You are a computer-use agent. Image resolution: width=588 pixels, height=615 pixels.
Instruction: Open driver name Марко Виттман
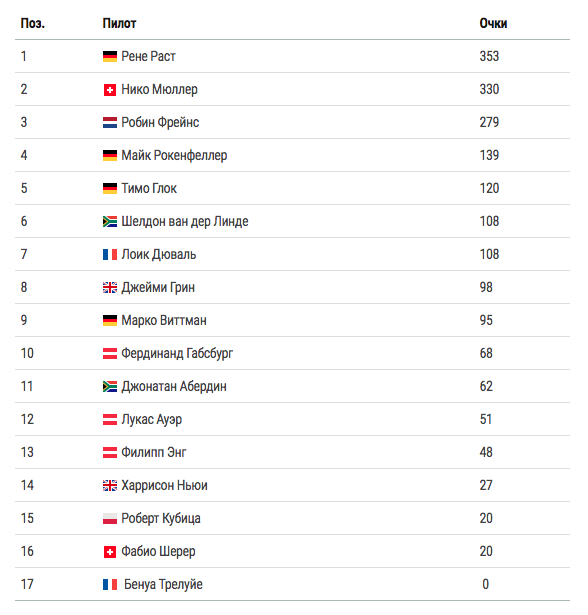tap(164, 320)
